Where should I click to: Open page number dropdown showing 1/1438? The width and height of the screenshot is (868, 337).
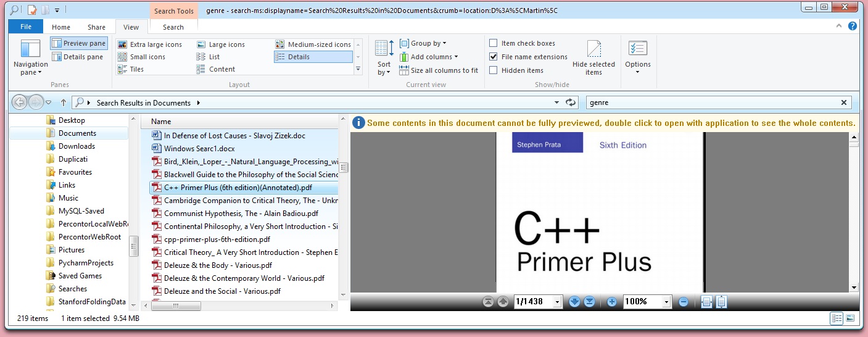[558, 302]
